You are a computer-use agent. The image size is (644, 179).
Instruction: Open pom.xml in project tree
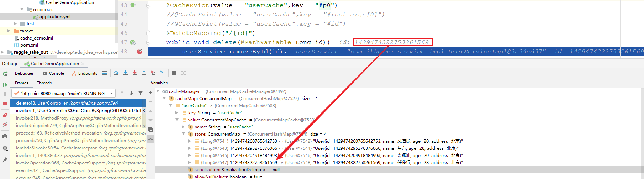(29, 45)
